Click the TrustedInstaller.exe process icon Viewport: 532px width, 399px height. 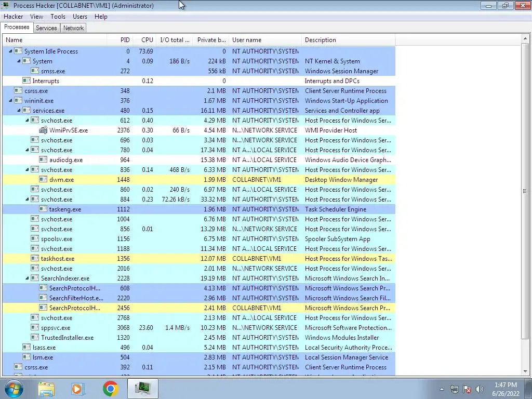[x=35, y=338]
